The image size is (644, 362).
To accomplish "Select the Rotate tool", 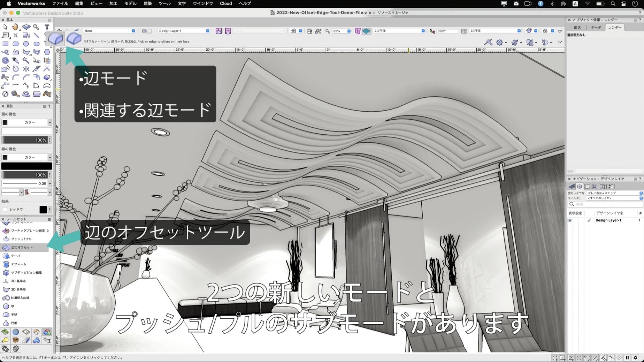I will click(15, 69).
